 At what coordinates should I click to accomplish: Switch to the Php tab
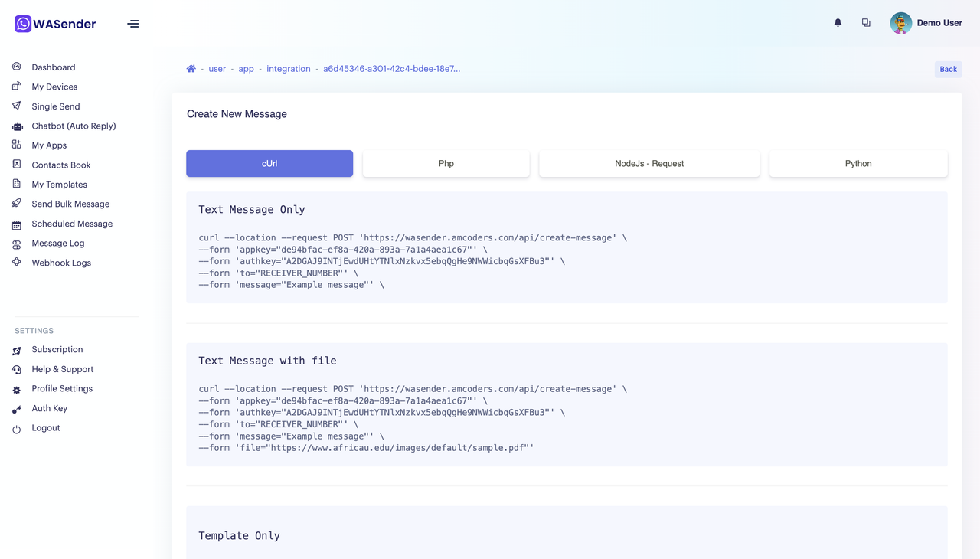[x=446, y=163]
